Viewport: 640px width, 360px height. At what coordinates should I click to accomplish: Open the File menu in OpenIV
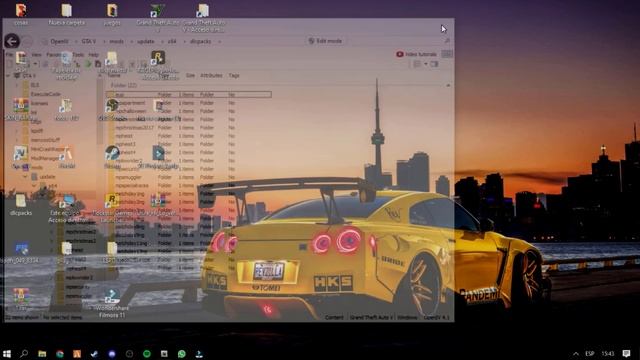click(10, 54)
